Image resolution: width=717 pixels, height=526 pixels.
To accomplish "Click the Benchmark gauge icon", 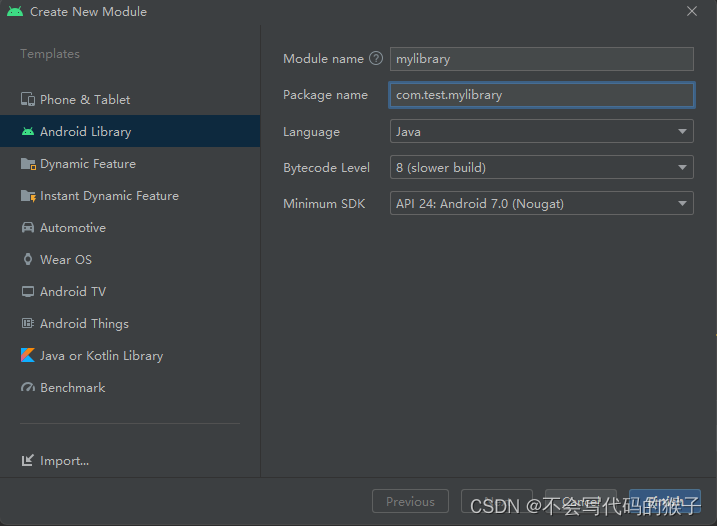I will (x=28, y=387).
